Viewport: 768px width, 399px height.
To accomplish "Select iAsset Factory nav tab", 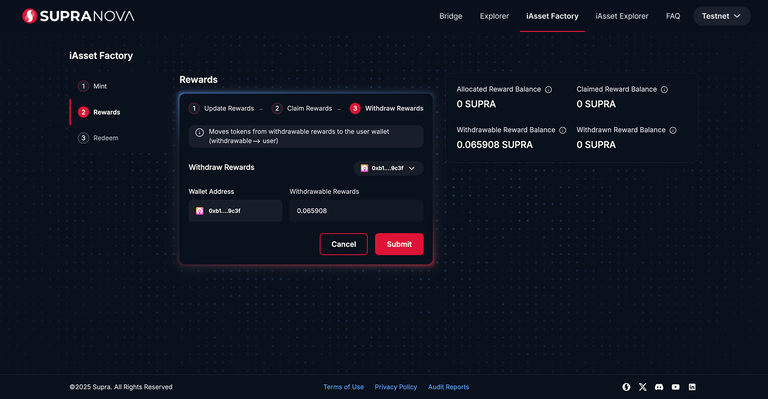I will pos(552,16).
